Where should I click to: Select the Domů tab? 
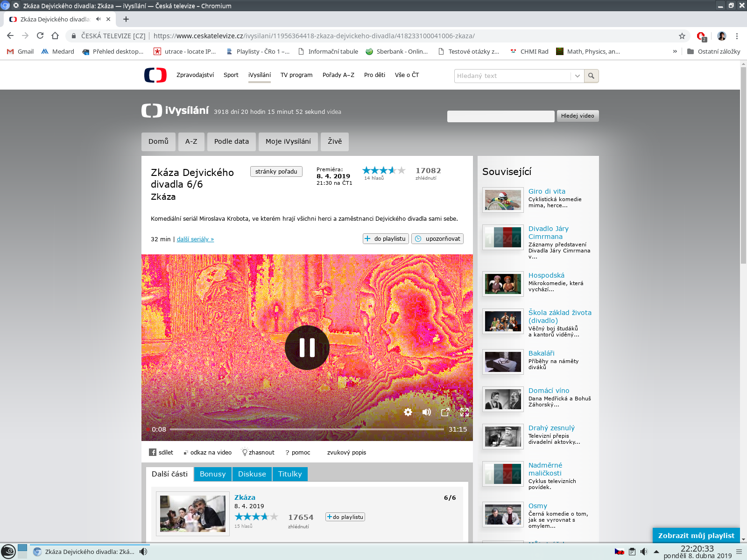pos(158,141)
